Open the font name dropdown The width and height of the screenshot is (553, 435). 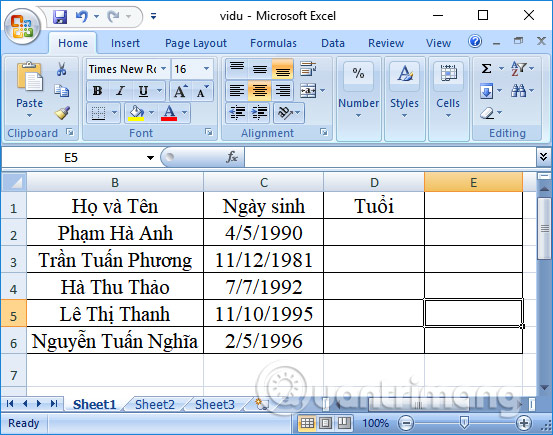pos(164,68)
